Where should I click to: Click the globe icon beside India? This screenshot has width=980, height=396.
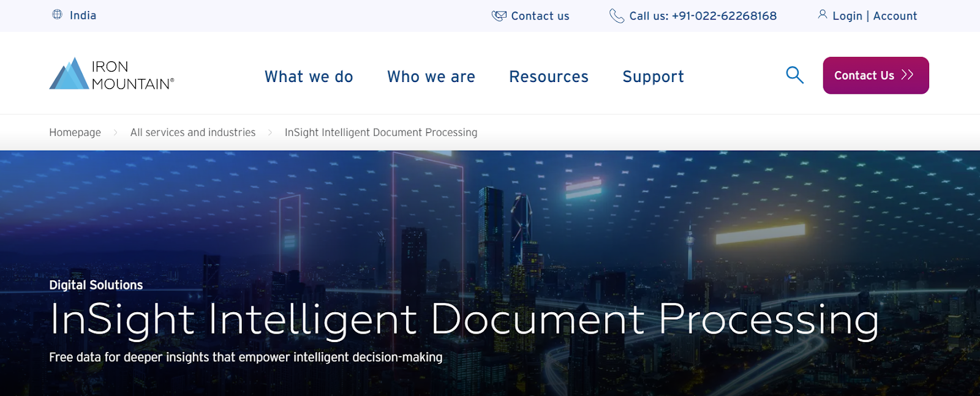[57, 15]
